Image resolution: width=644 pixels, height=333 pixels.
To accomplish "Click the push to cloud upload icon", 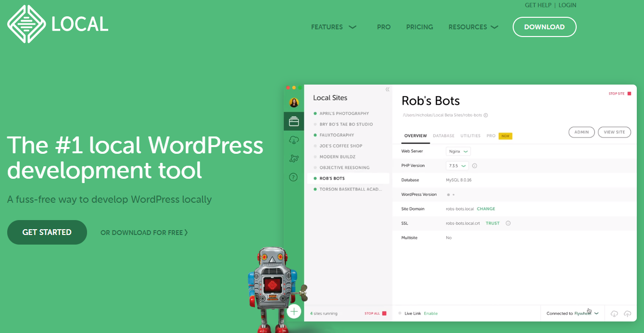I will pyautogui.click(x=627, y=313).
